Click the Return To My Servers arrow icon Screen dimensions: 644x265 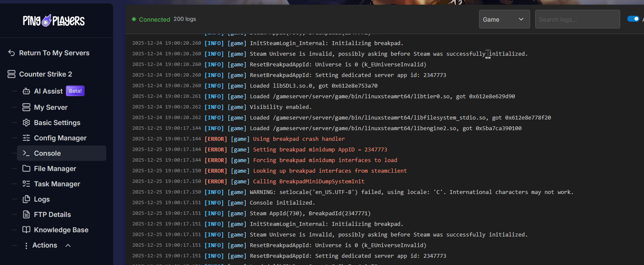[x=12, y=53]
